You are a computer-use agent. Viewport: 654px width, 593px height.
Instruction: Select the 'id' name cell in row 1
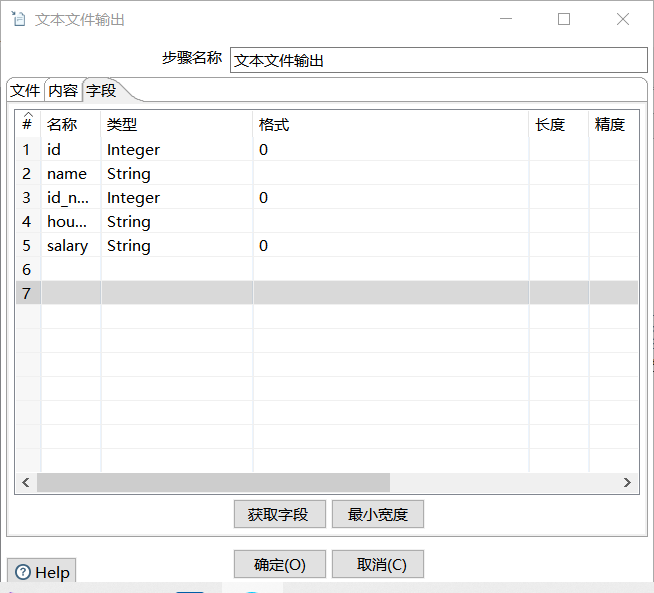[71, 149]
